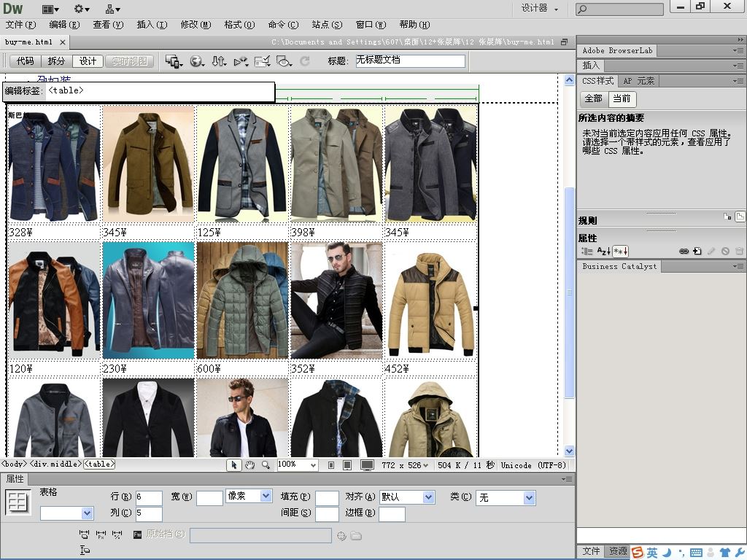Click the 设计器 workspace switcher
Image resolution: width=747 pixels, height=560 pixels.
540,9
